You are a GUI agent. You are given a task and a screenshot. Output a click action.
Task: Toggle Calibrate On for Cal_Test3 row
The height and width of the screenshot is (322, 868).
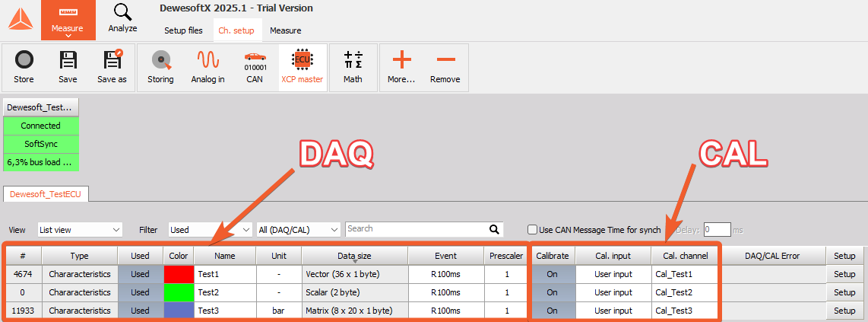point(553,311)
